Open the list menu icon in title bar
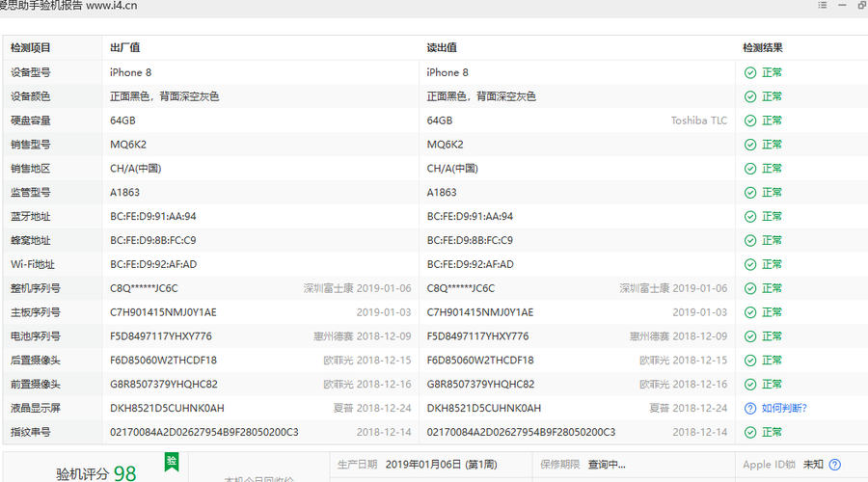868x482 pixels. [x=823, y=5]
